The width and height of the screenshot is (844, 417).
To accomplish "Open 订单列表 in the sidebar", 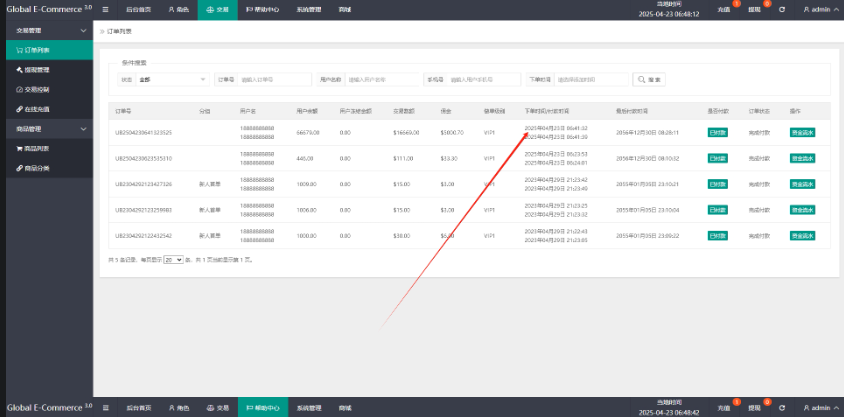I will 49,50.
